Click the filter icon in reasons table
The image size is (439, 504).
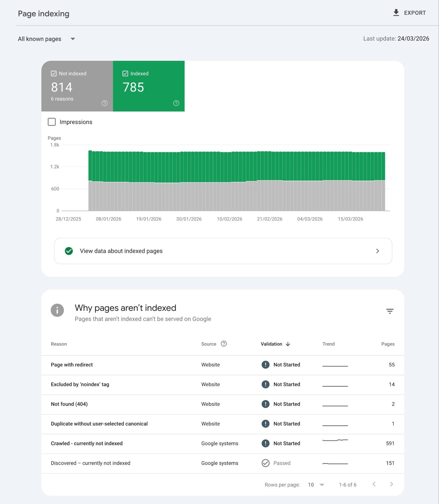[x=389, y=311]
